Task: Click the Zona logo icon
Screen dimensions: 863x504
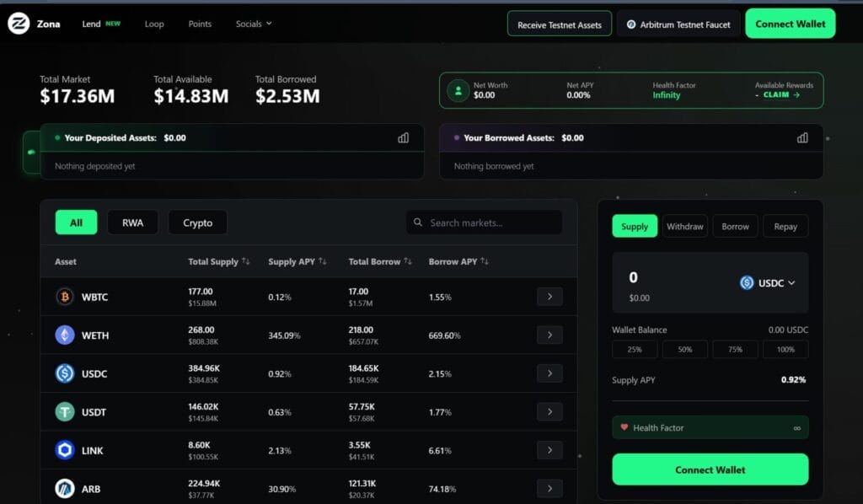Action: (19, 24)
